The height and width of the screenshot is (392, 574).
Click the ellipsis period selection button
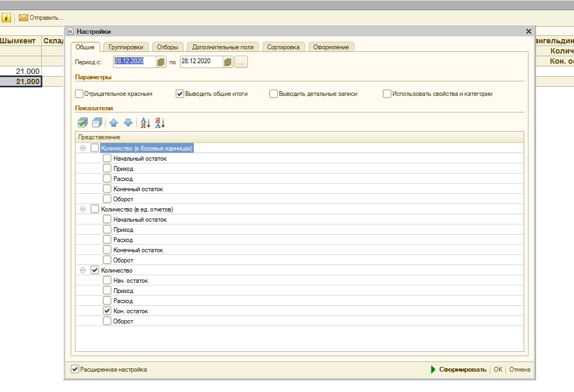[241, 62]
